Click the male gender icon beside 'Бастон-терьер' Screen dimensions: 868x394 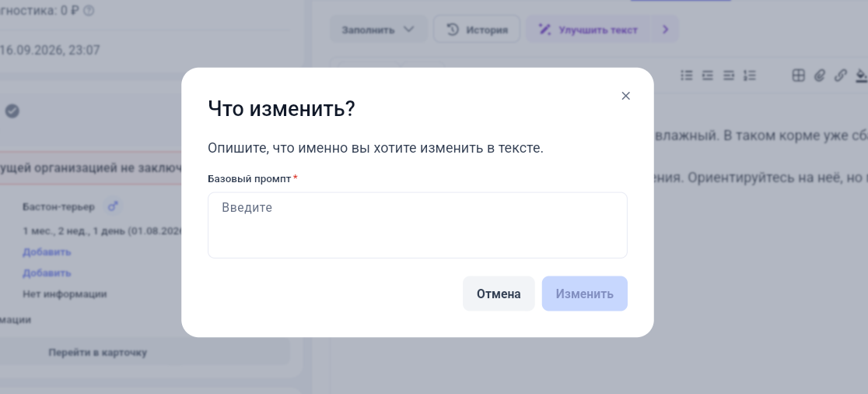(113, 206)
